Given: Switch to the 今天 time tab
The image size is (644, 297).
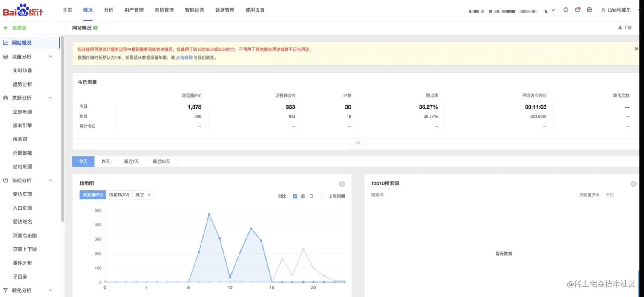Looking at the screenshot, I should click(x=83, y=161).
